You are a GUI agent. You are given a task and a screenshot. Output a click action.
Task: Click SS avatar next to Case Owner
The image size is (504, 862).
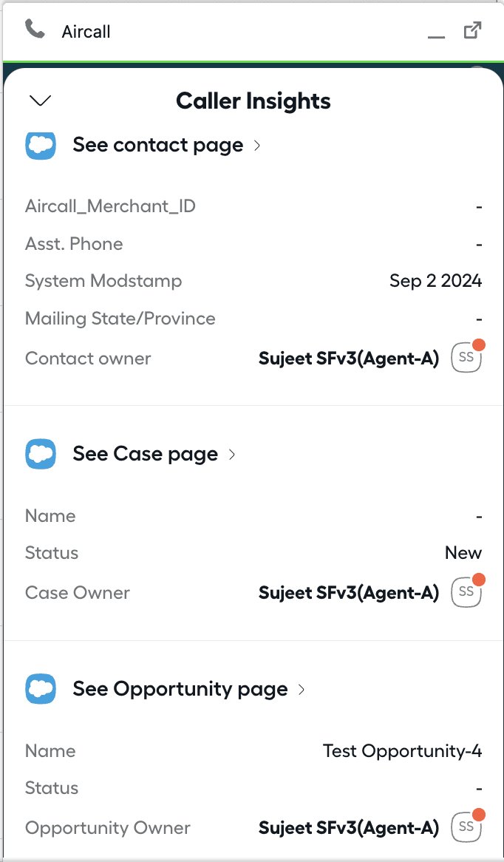pyautogui.click(x=466, y=592)
